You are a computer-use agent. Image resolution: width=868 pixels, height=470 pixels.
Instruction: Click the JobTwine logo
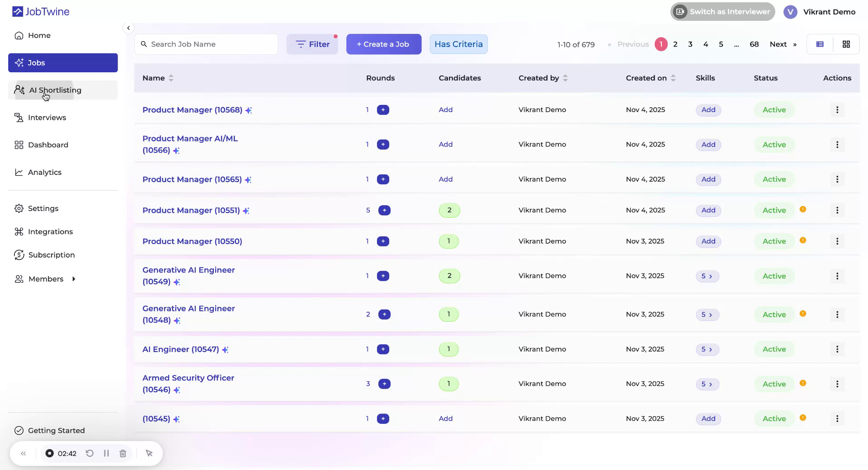pos(40,11)
